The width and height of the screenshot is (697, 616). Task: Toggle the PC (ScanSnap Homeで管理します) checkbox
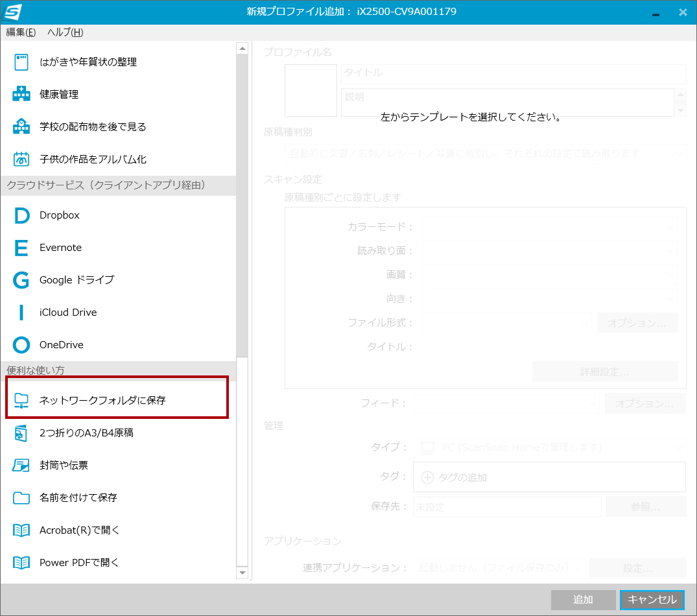point(428,447)
